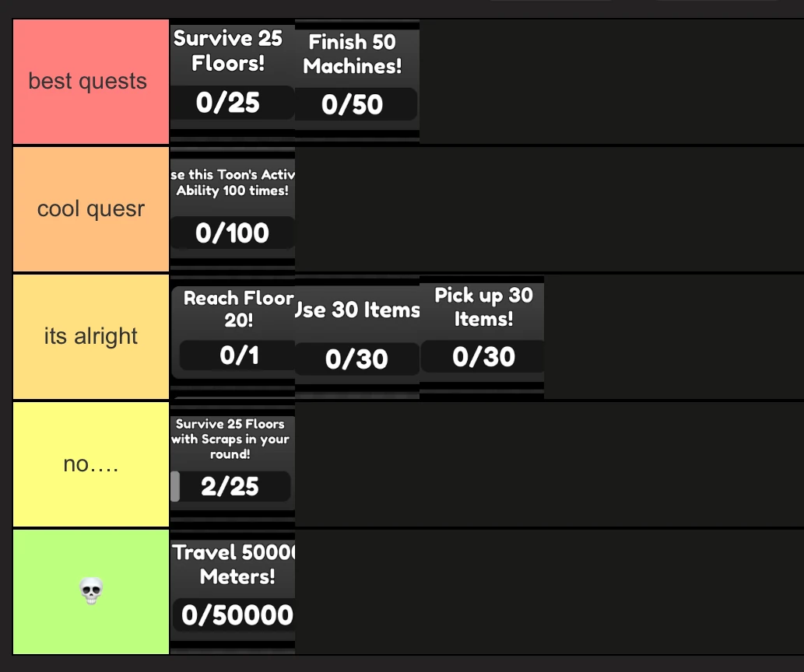The image size is (804, 672).
Task: Click the 2/25 progress bar
Action: pos(232,487)
